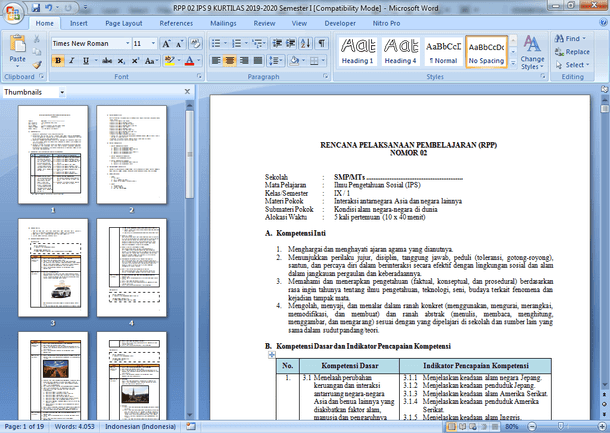Toggle Underline formatting
The image size is (610, 433).
click(x=86, y=61)
